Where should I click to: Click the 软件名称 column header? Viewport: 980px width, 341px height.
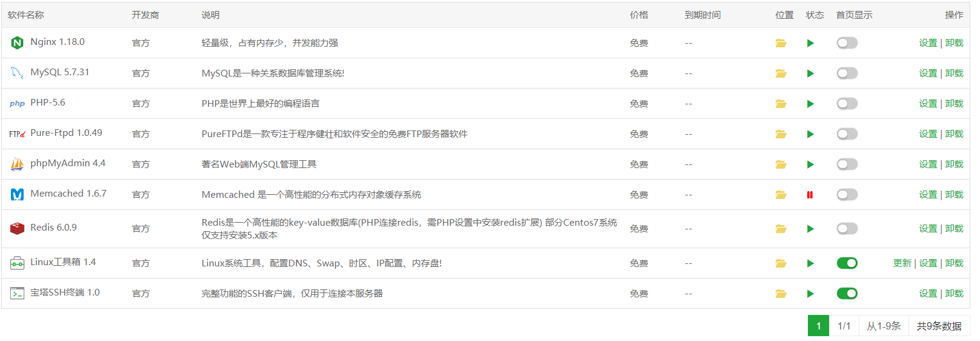pyautogui.click(x=26, y=15)
